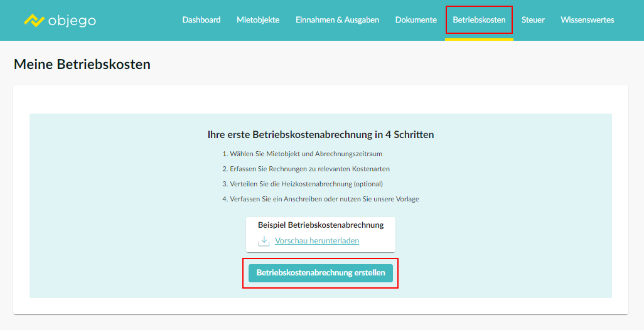Click the Meine Betriebskosten page heading

click(x=82, y=64)
